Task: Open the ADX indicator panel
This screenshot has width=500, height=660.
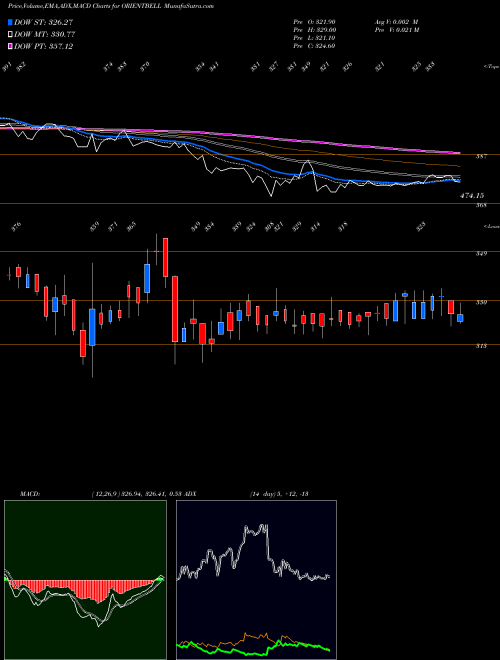Action: 256,580
